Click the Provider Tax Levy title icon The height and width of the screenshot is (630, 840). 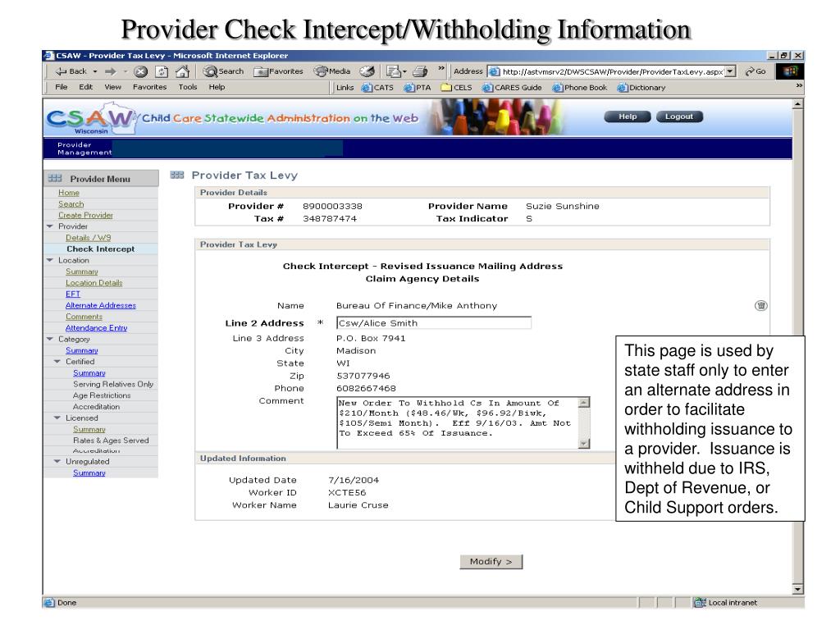pyautogui.click(x=177, y=176)
